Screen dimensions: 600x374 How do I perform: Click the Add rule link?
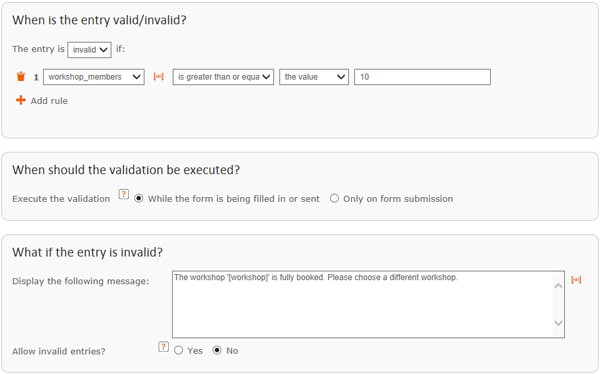click(49, 101)
